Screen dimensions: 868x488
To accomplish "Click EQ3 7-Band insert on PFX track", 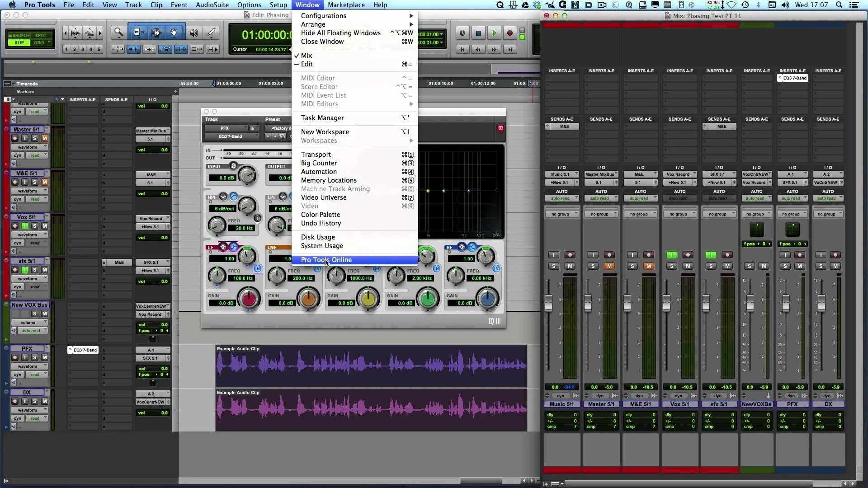I will pyautogui.click(x=83, y=350).
